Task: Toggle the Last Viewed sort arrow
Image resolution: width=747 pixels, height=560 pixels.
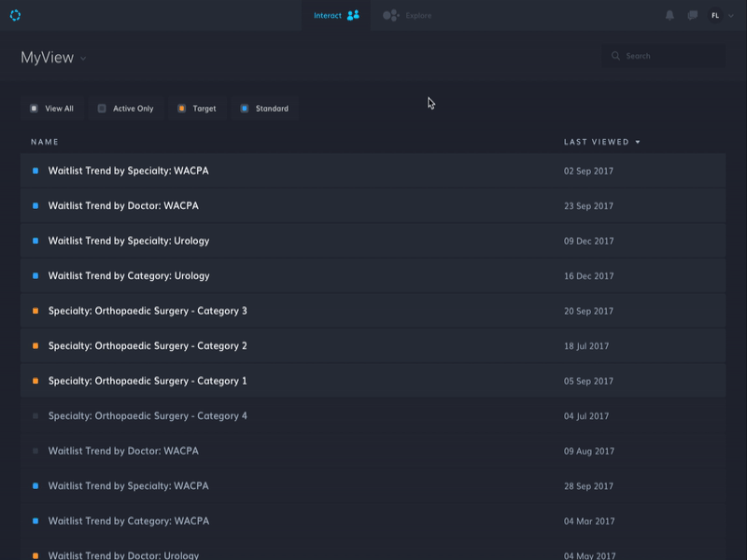Action: pyautogui.click(x=639, y=142)
